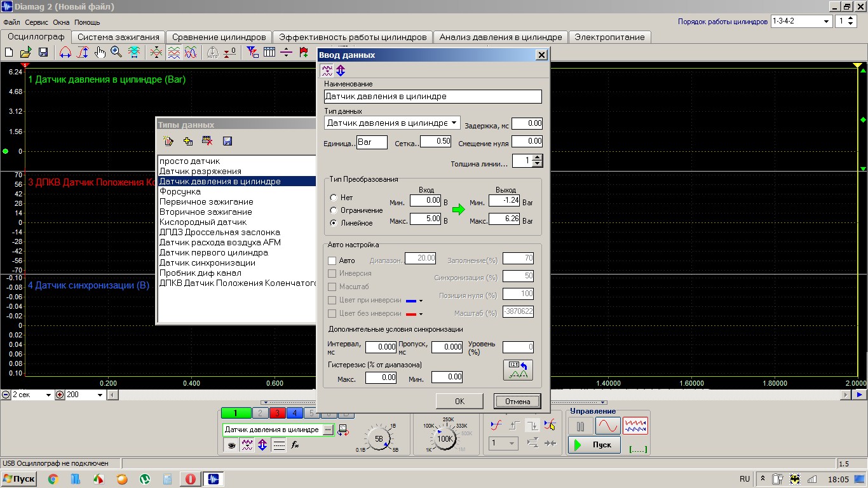This screenshot has width=868, height=488.
Task: Save with the floppy disk toolbar icon
Action: tap(43, 52)
